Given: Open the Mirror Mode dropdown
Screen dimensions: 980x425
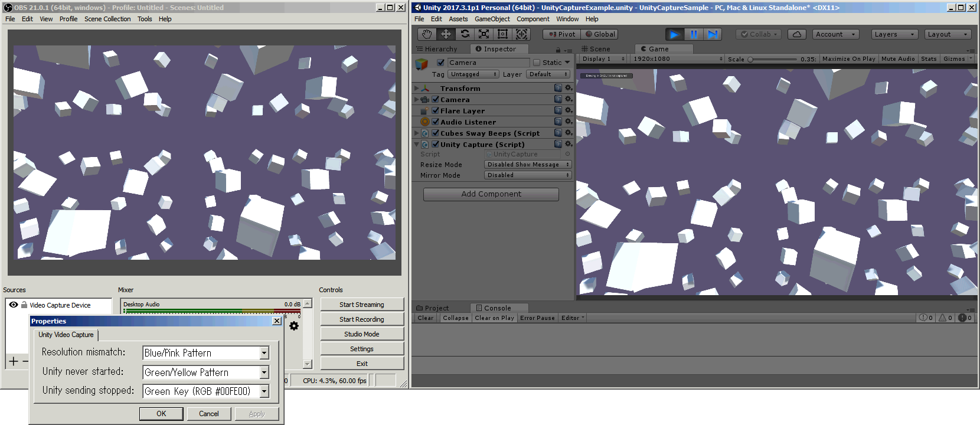Looking at the screenshot, I should tap(528, 175).
